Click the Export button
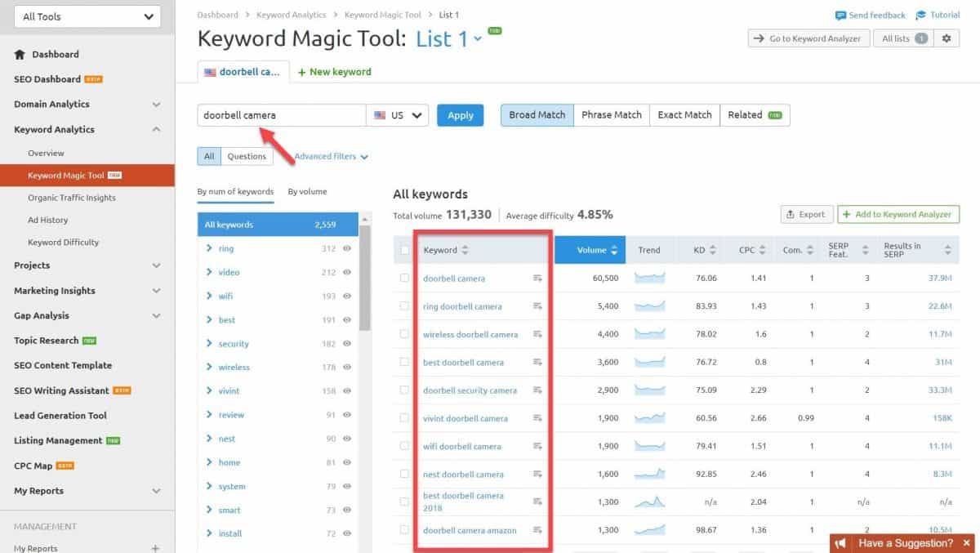This screenshot has width=980, height=553. click(807, 214)
